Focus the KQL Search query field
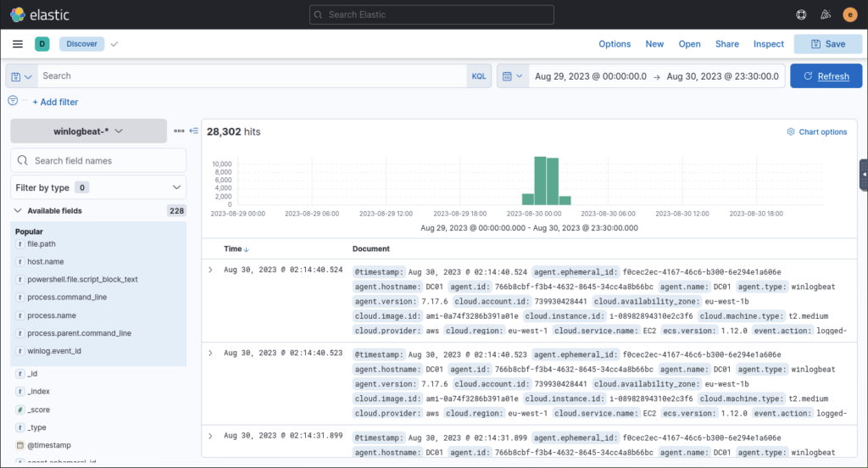 pyautogui.click(x=252, y=75)
